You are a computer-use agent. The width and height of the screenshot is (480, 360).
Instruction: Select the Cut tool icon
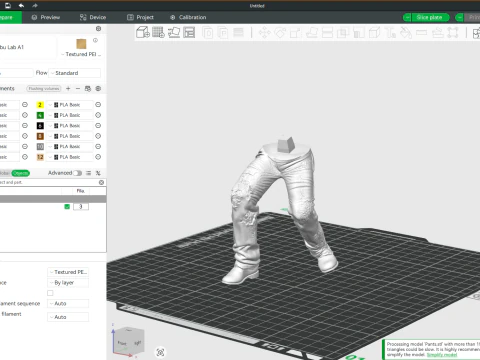pos(327,33)
